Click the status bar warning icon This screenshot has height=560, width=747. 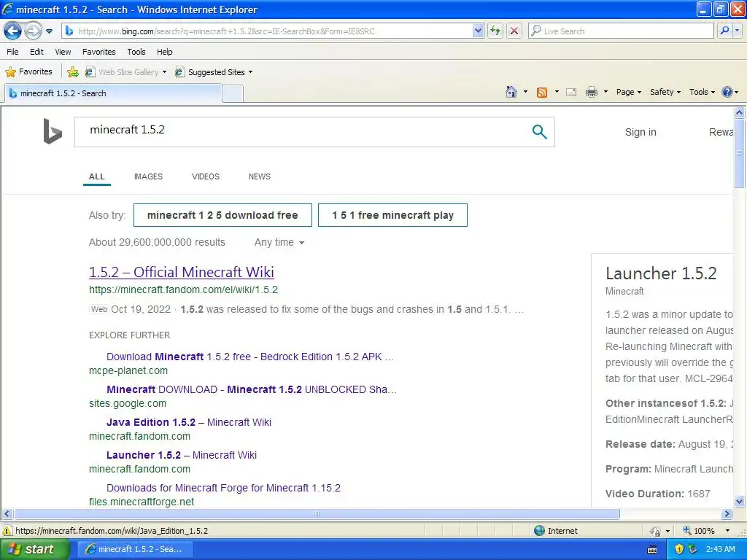[x=7, y=531]
